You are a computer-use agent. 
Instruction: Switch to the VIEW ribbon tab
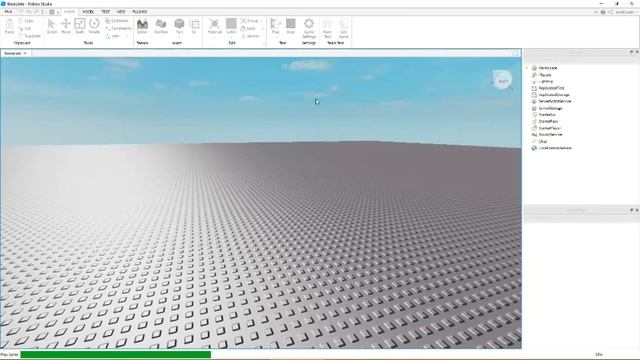[x=121, y=12]
